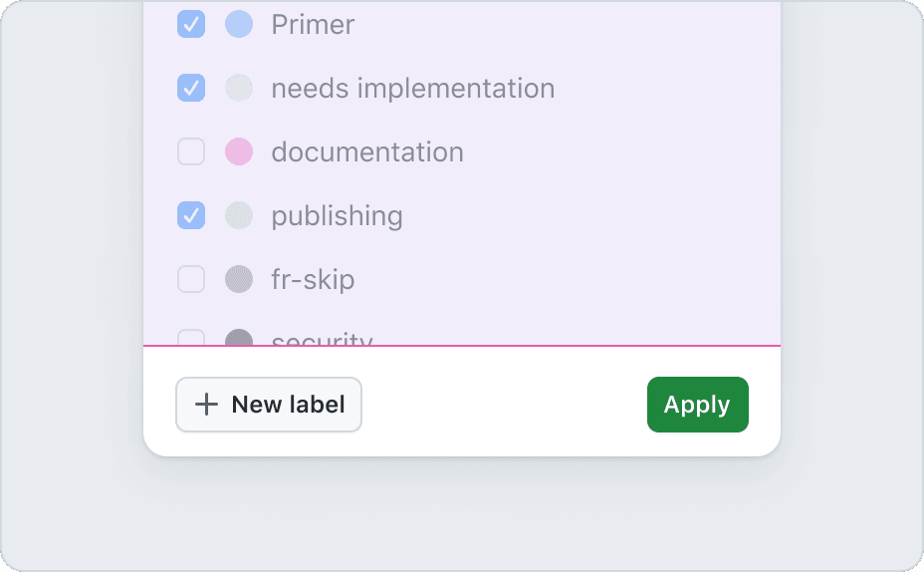Screen dimensions: 924x572
Task: Click the plus icon on New label
Action: tap(206, 405)
